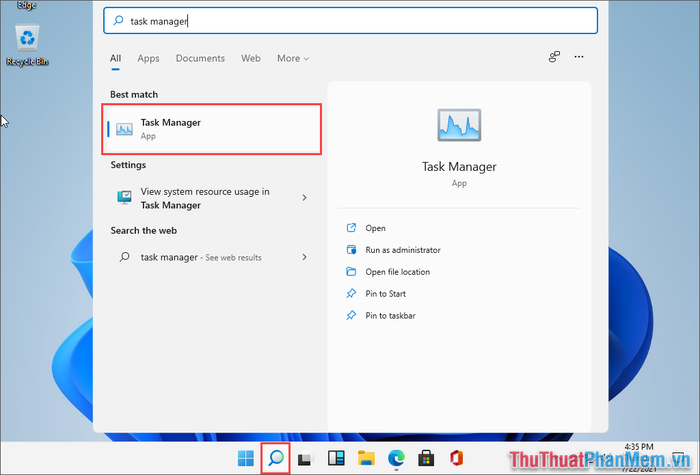Open the Task Manager best match result

point(212,129)
